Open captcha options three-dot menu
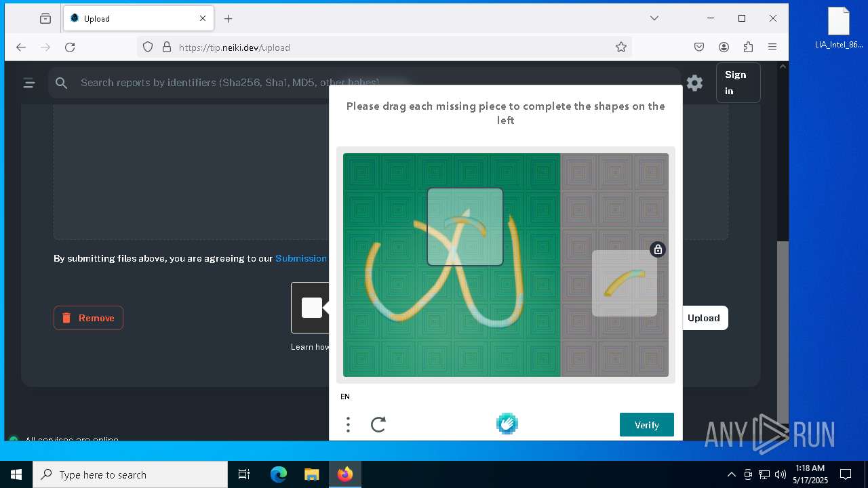 [348, 425]
